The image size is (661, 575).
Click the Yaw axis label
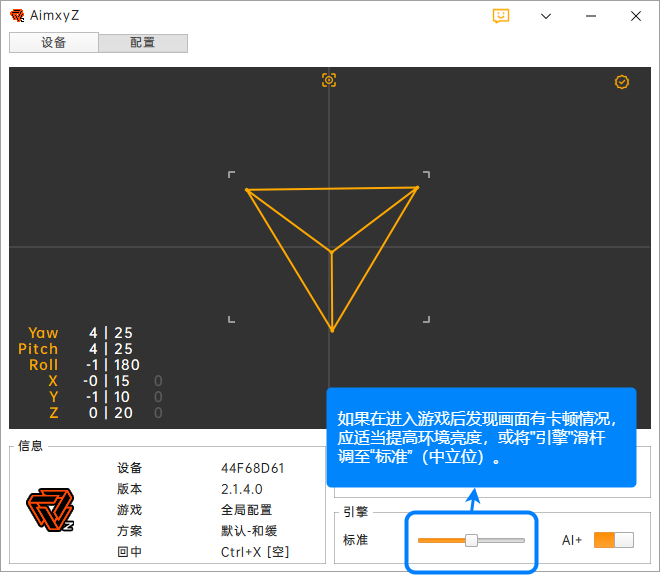coord(43,333)
